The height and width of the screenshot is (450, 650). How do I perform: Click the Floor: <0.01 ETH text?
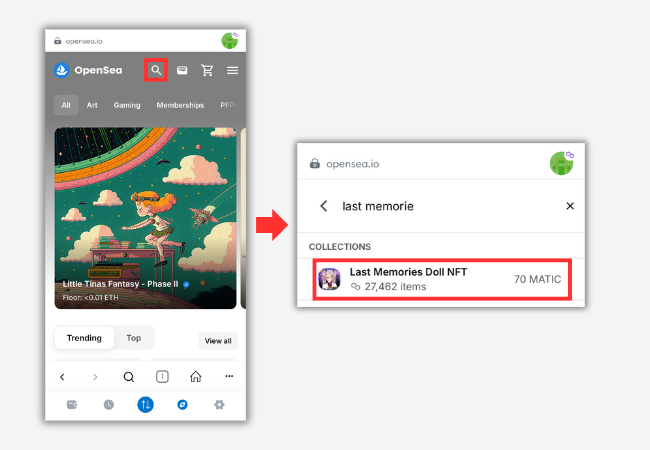[x=90, y=298]
